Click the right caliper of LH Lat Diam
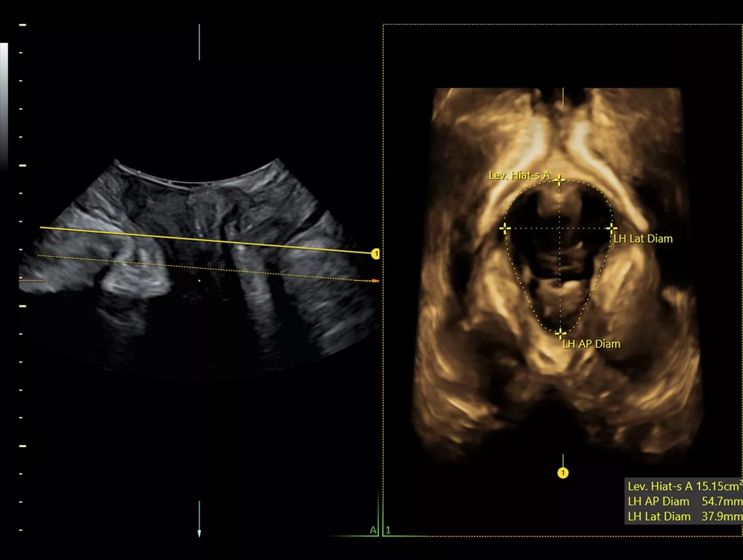The width and height of the screenshot is (743, 560). point(612,228)
